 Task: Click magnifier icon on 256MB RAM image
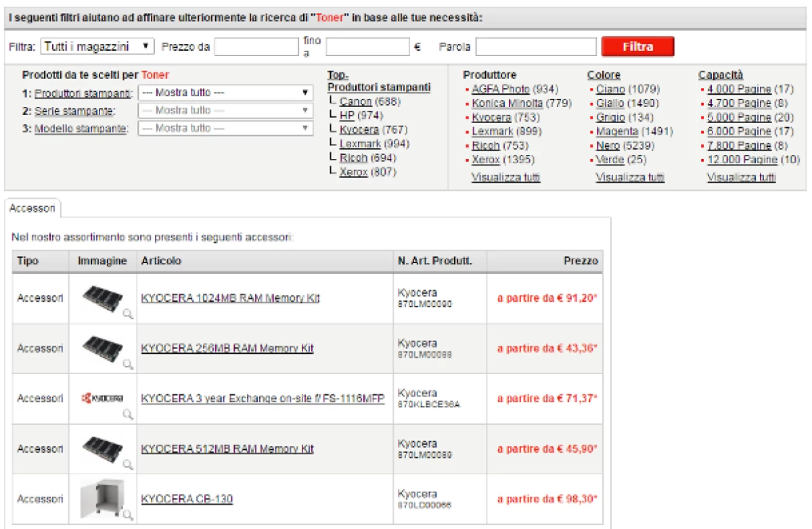tap(127, 365)
